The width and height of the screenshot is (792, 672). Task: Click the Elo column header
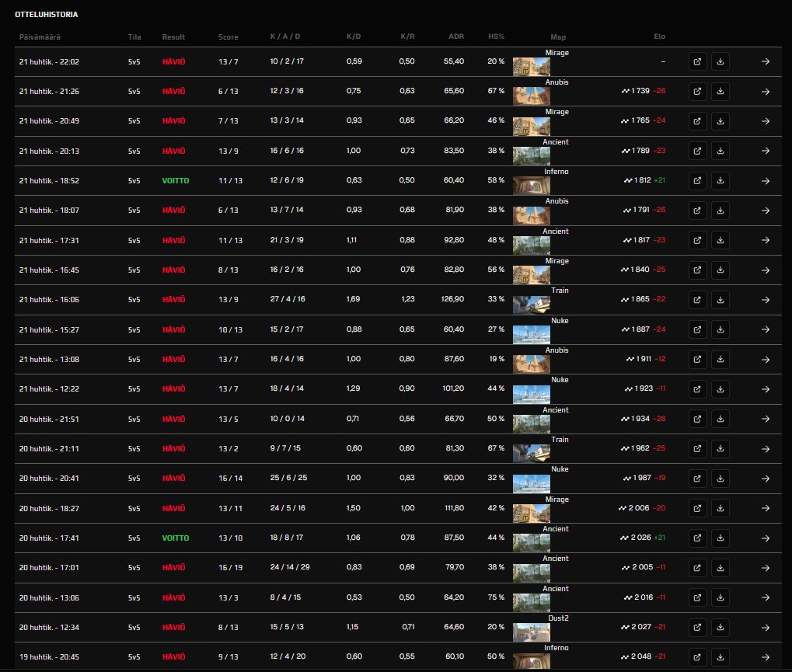tap(660, 37)
